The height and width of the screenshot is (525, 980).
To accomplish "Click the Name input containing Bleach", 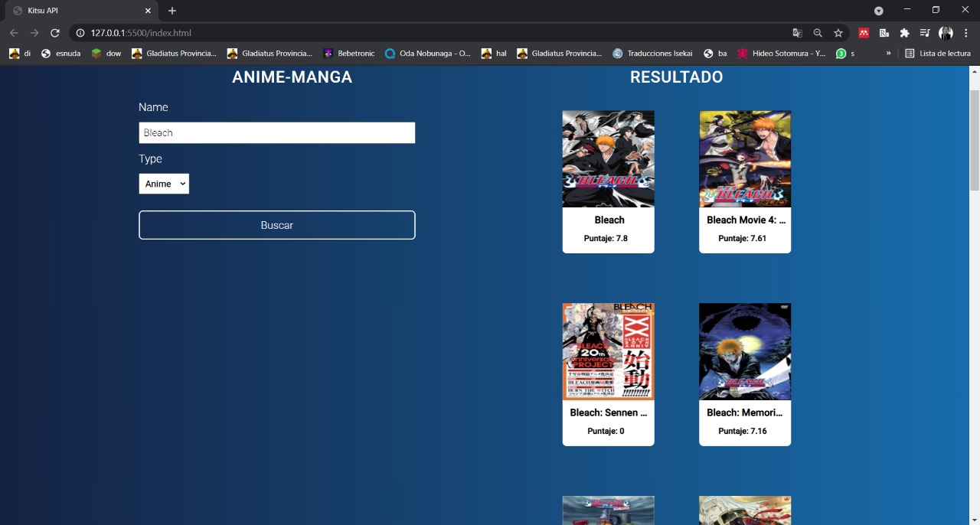I will [277, 132].
